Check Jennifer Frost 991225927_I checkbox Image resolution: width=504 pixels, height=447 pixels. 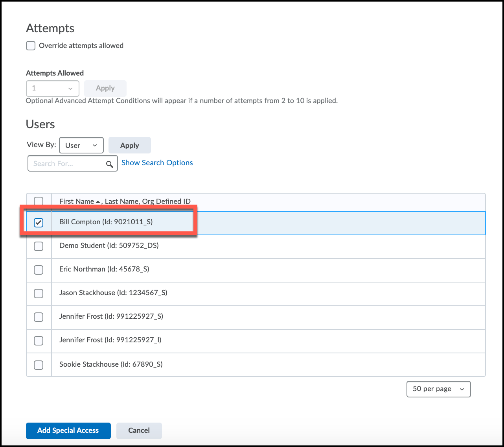tap(39, 341)
